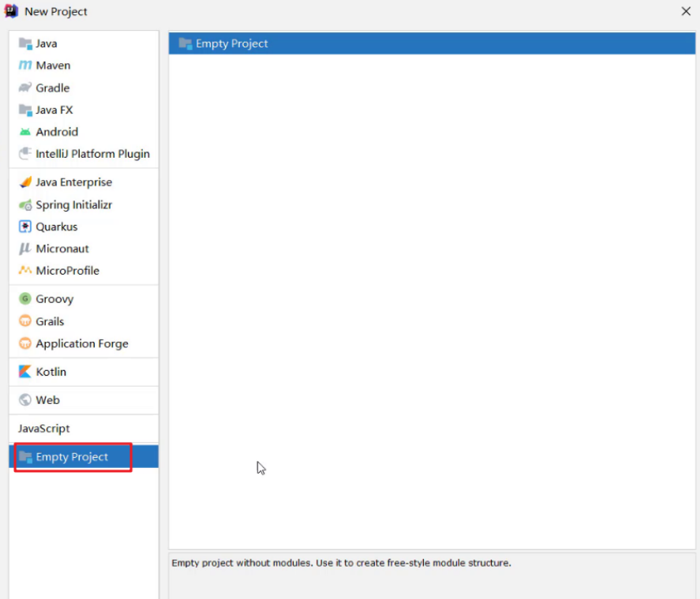Click the Gradle elephant icon
Screen dimensions: 700x599
click(25, 88)
